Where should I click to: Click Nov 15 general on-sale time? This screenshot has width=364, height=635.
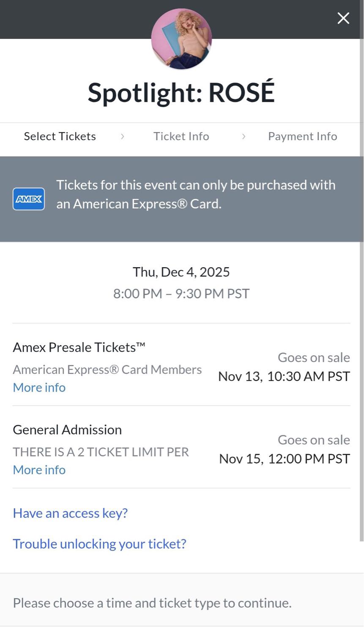tap(284, 459)
